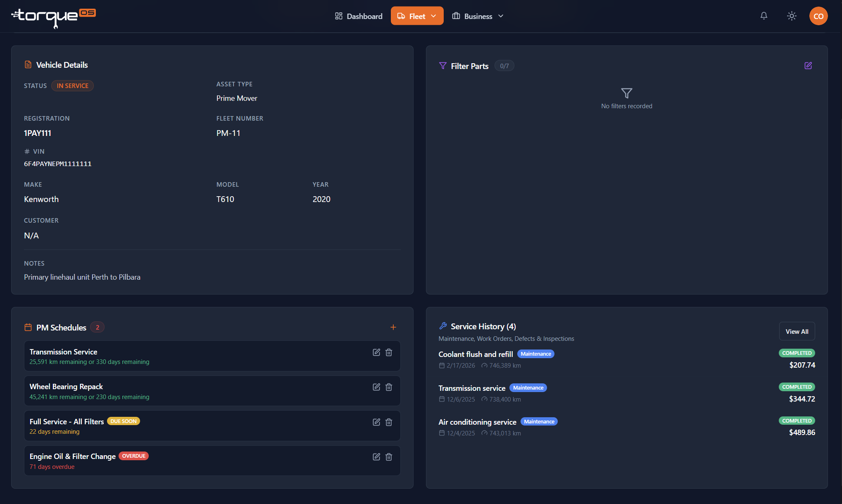This screenshot has height=504, width=842.
Task: Click the DUE SOON badge
Action: [124, 421]
